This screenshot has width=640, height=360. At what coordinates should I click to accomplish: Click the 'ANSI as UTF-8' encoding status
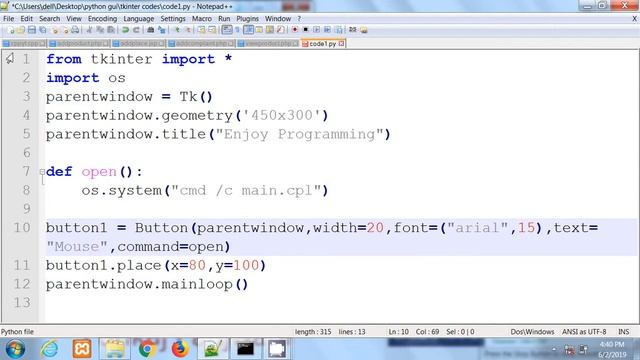(x=584, y=332)
